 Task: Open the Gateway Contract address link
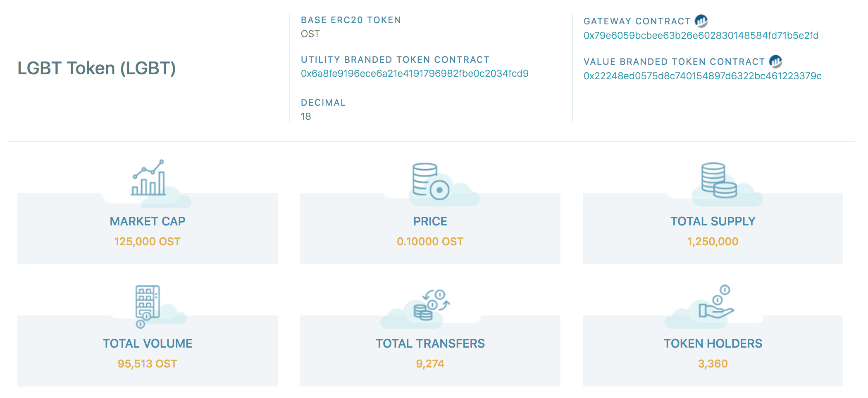point(701,36)
